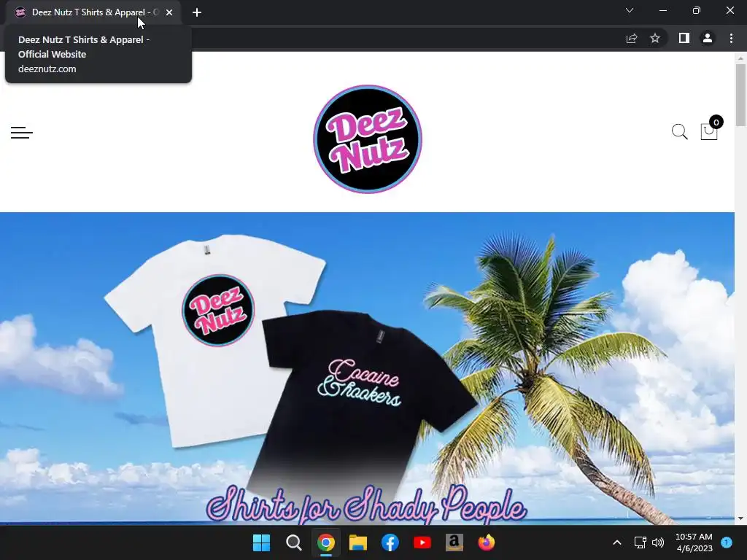Open the notification center badge

(x=727, y=542)
